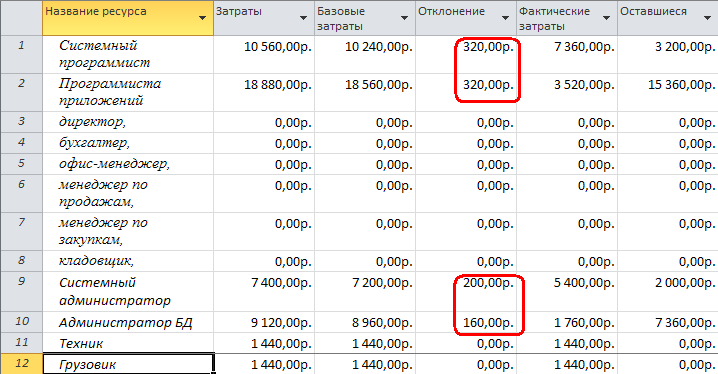This screenshot has height=374, width=718.
Task: Select the Системный программист resource name
Action: click(x=128, y=54)
